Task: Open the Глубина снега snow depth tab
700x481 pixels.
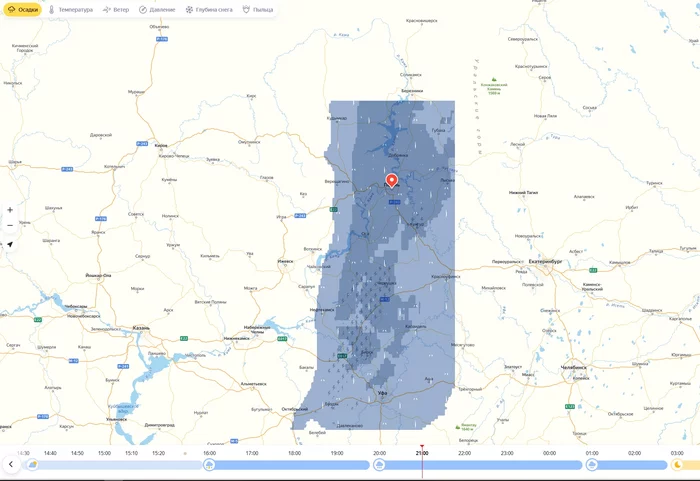Action: pyautogui.click(x=209, y=10)
